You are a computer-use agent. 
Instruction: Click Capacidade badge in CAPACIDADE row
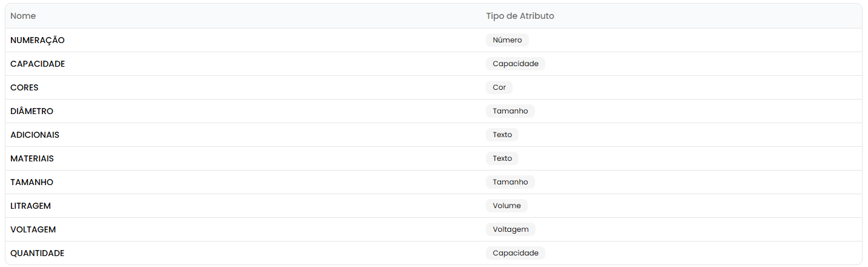[x=515, y=64]
